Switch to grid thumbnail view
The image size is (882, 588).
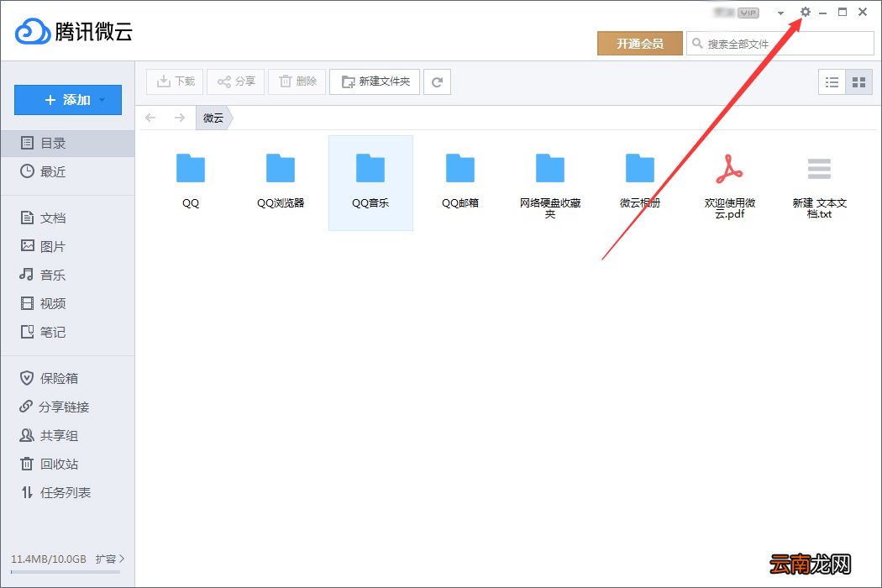(858, 82)
